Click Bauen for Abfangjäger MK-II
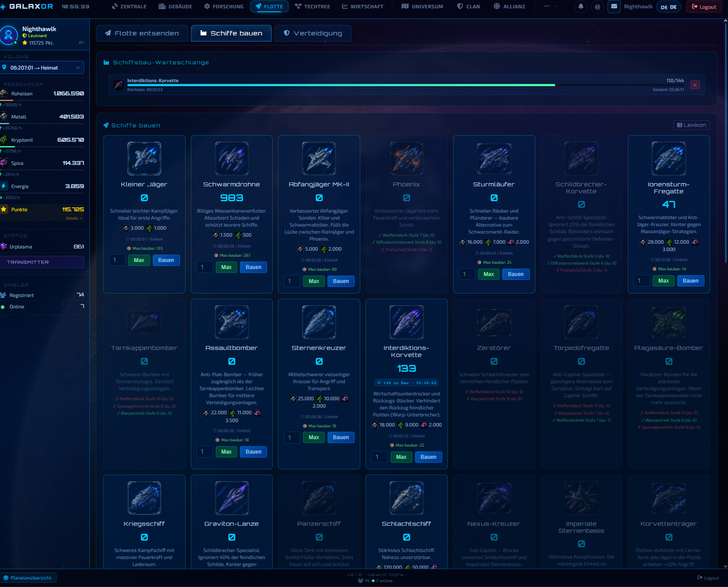728x587 pixels. pyautogui.click(x=341, y=281)
